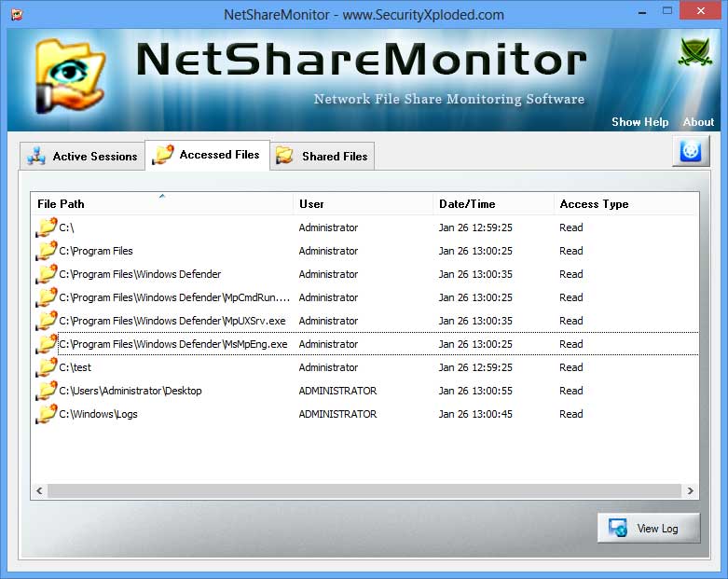
Task: Click the green crossed-swords shield emblem
Action: [x=694, y=53]
